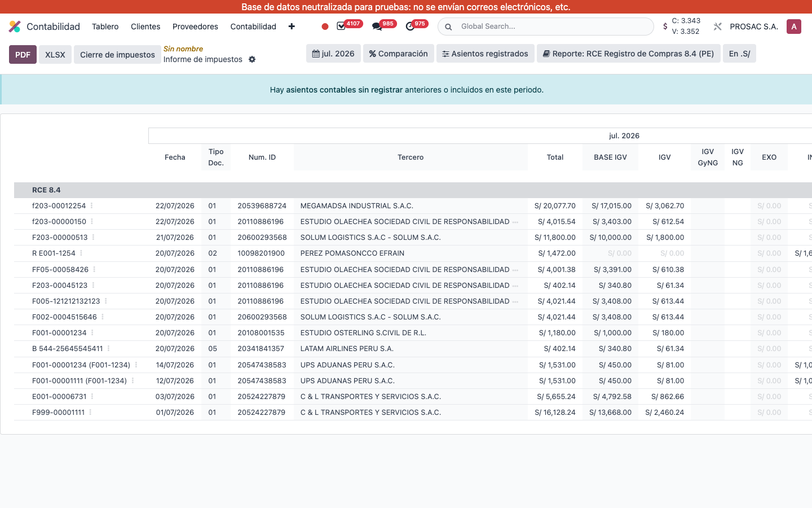
Task: Expand truncated name dots in f203-00000150 row
Action: pos(515,222)
